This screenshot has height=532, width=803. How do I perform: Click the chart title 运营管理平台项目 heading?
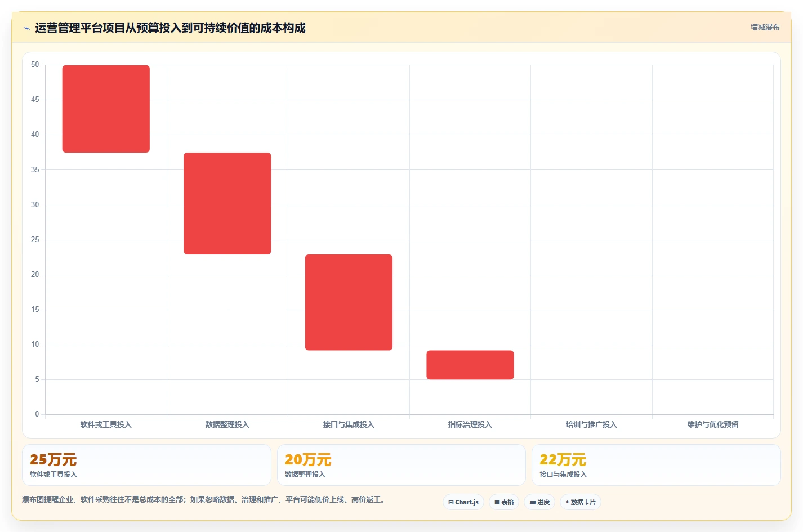[170, 28]
